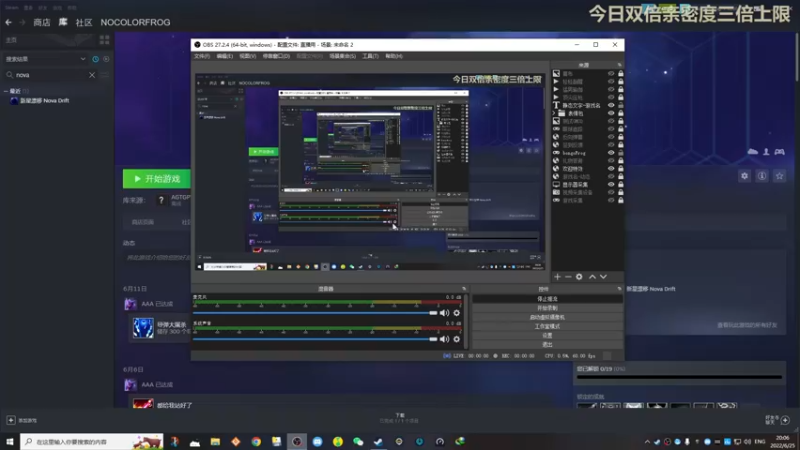This screenshot has width=800, height=450.
Task: Show hidden system tray icons chevron
Action: [647, 442]
